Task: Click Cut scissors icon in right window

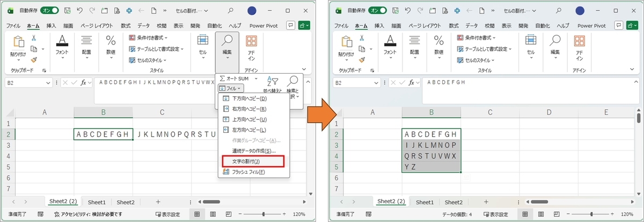Action: coord(362,38)
